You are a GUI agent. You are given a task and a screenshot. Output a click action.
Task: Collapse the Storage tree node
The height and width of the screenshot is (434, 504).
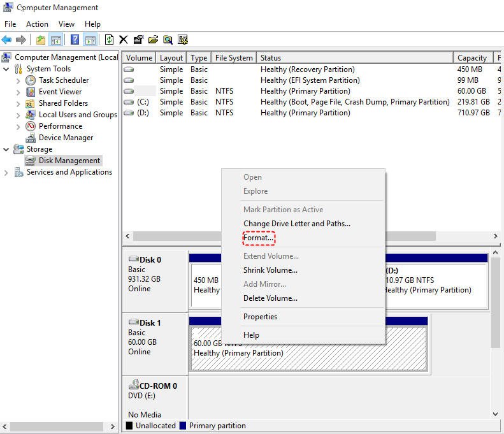click(6, 149)
